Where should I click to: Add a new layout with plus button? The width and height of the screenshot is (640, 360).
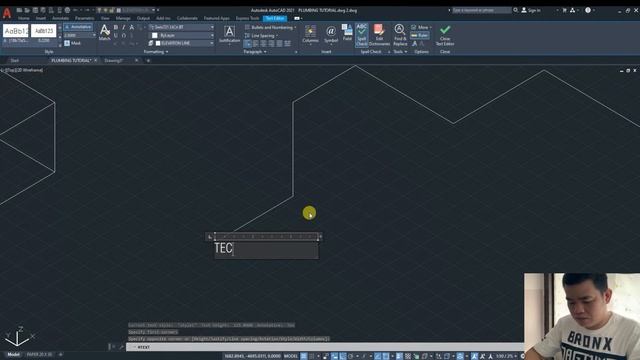[60, 355]
